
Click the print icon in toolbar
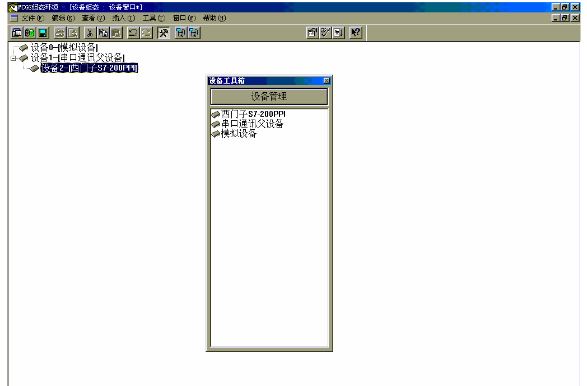60,33
